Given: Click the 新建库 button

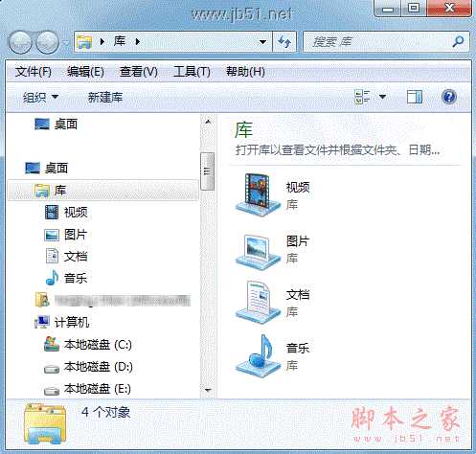Looking at the screenshot, I should click(105, 97).
